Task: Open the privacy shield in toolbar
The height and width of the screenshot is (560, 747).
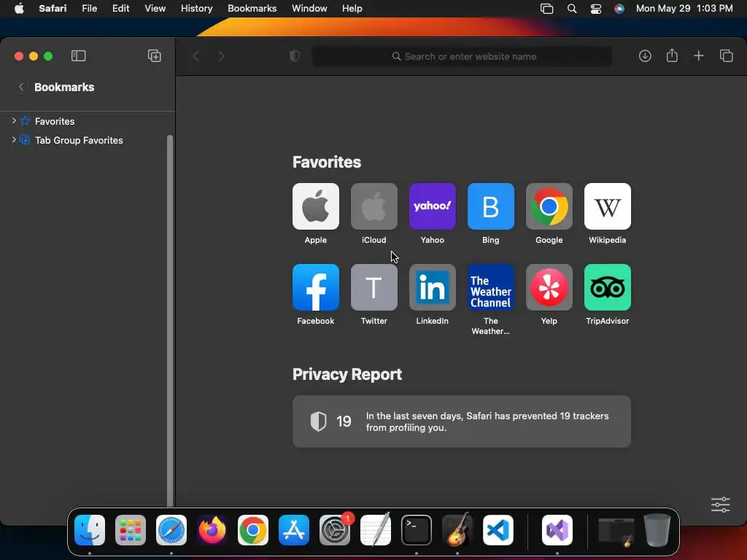Action: pos(295,56)
